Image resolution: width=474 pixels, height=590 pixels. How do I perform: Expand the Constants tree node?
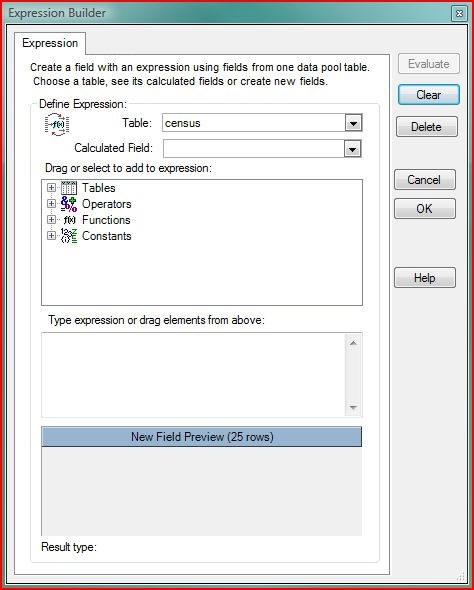[51, 236]
